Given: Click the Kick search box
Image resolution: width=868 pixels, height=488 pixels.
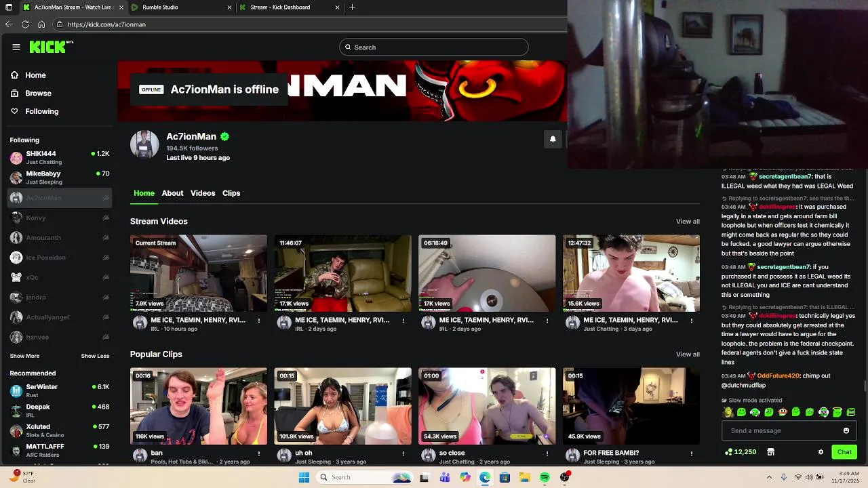Looking at the screenshot, I should tap(434, 47).
